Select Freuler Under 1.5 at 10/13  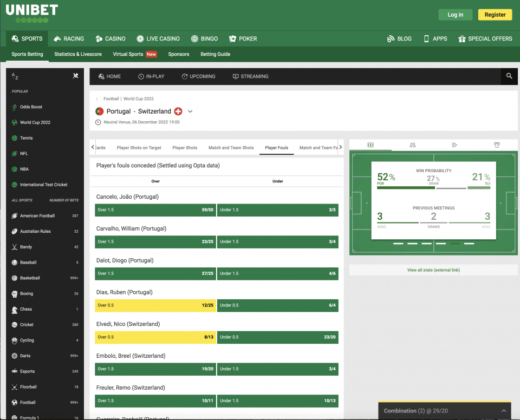278,401
